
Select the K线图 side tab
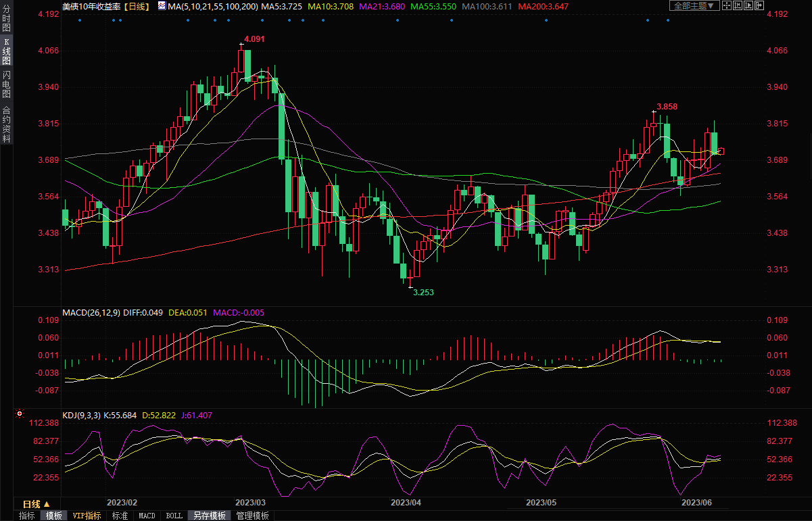(x=6, y=51)
